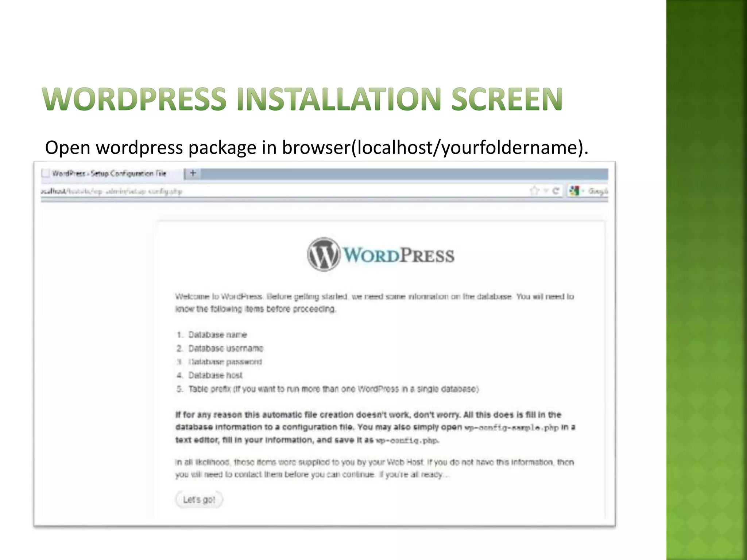Viewport: 747px width, 560px height.
Task: Reload the page with refresh icon
Action: (556, 191)
